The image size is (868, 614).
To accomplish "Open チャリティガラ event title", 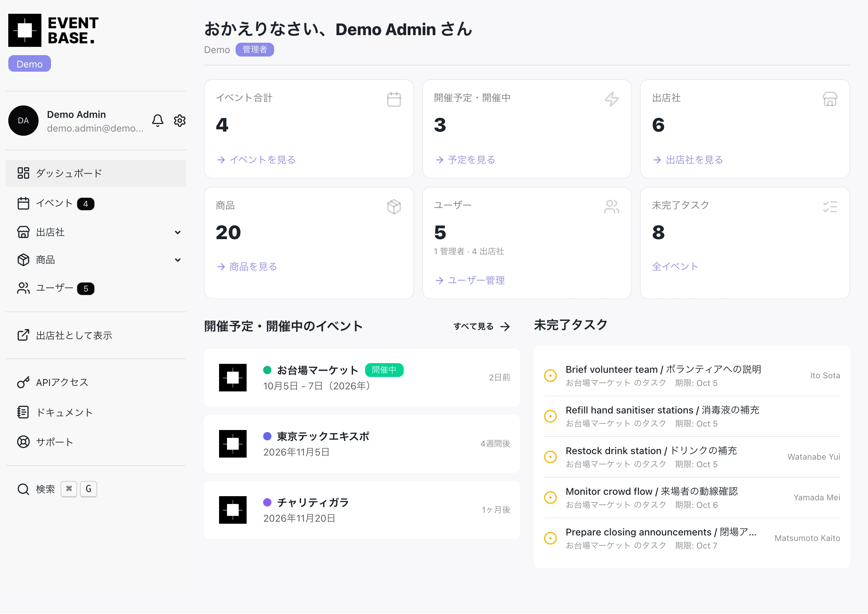I will pos(313,502).
